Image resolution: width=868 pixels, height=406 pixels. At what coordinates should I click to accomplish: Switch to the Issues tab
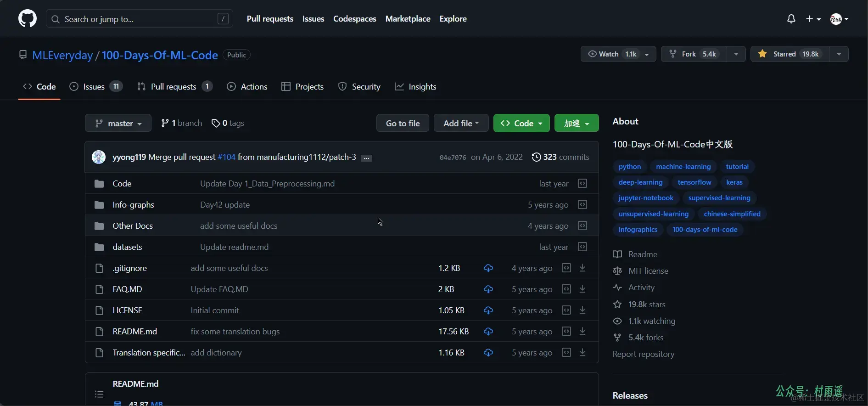95,86
